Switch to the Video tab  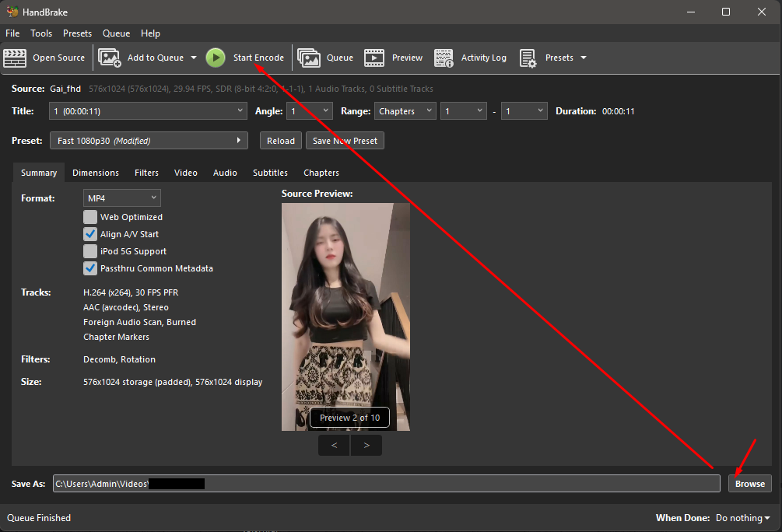185,173
